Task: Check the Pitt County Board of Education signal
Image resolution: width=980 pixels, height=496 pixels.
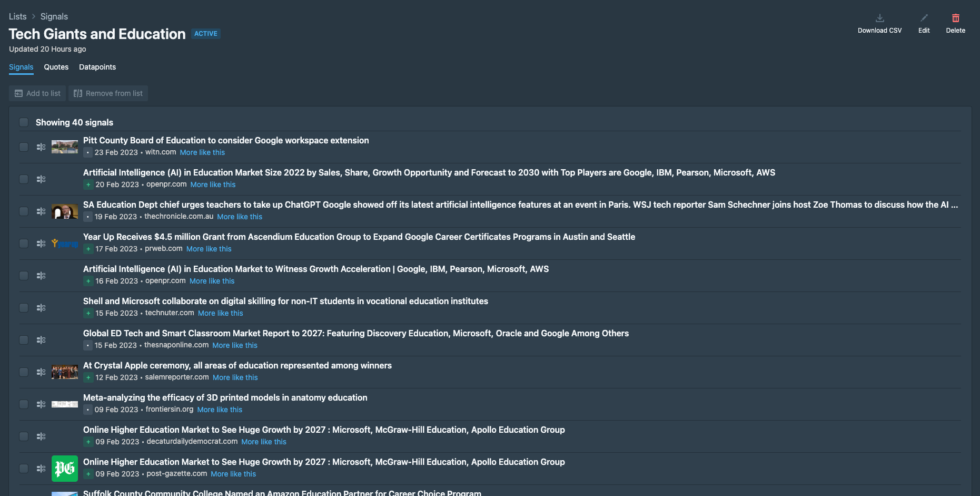Action: pos(24,147)
